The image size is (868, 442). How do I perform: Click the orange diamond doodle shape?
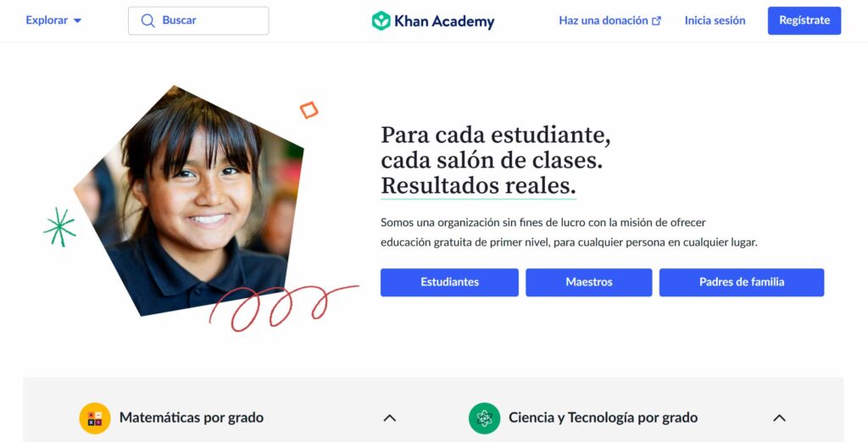309,110
